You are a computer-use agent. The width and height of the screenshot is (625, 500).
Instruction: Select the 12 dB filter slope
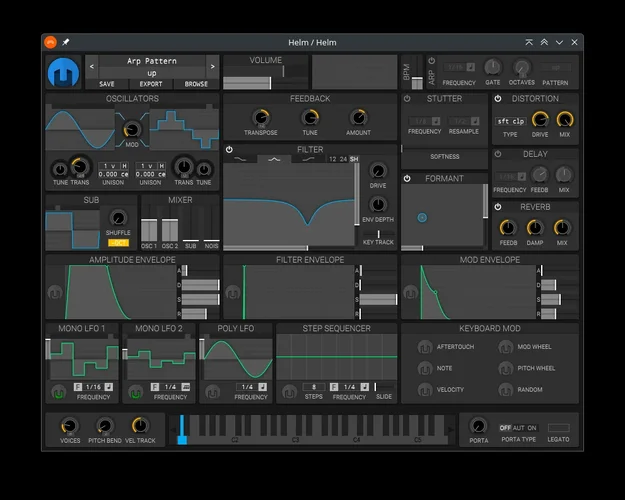pyautogui.click(x=332, y=160)
